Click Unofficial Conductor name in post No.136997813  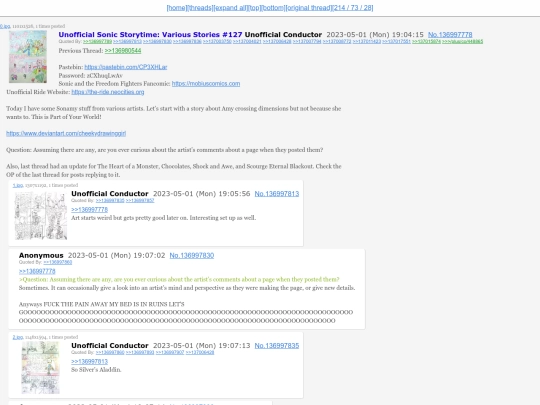tap(110, 194)
